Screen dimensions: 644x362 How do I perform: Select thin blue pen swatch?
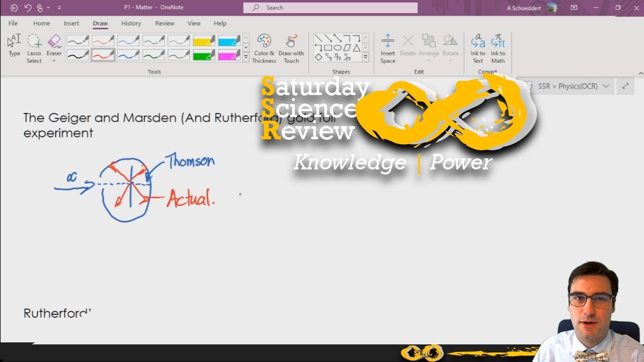click(x=128, y=40)
